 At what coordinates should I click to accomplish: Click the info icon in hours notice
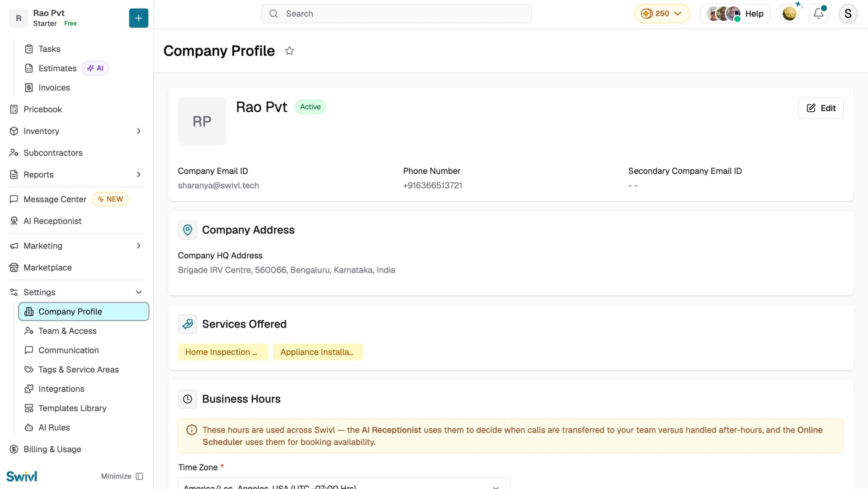(192, 430)
